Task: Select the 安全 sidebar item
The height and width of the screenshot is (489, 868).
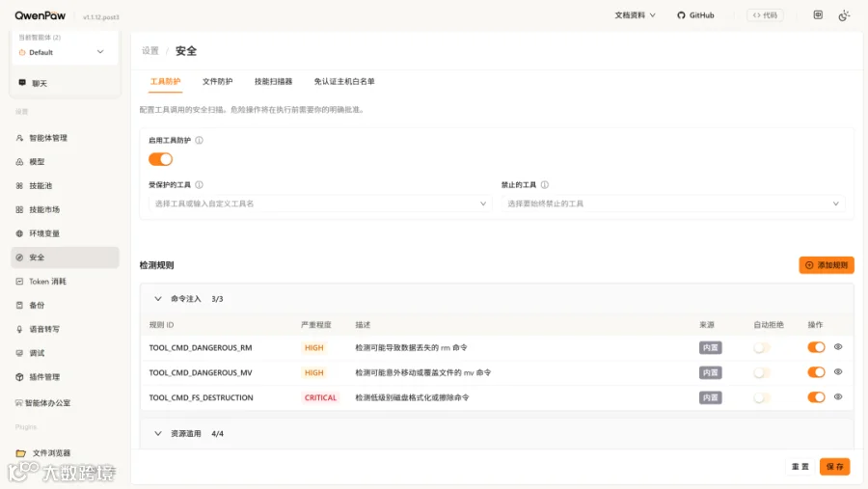Action: tap(65, 258)
